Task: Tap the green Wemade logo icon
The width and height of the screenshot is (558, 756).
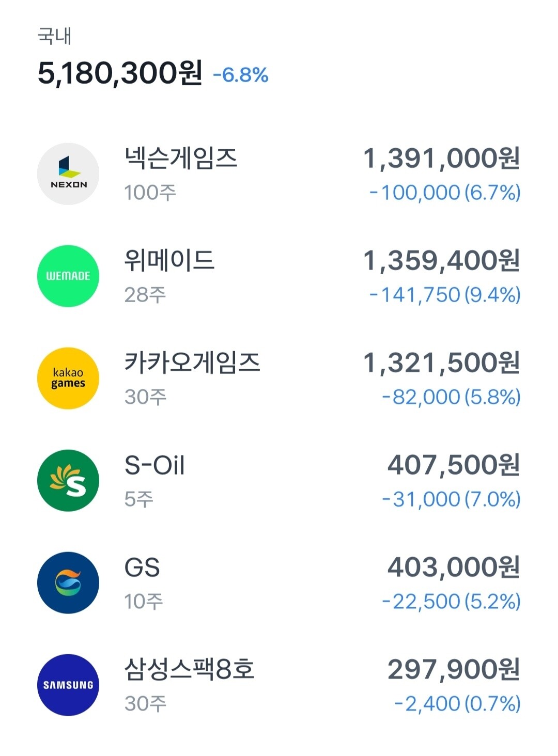Action: point(68,276)
